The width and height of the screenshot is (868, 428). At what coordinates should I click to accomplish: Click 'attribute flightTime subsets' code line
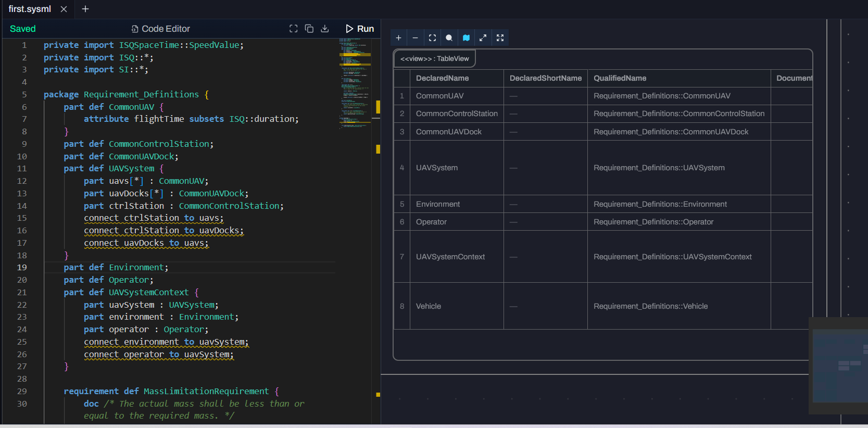click(191, 119)
